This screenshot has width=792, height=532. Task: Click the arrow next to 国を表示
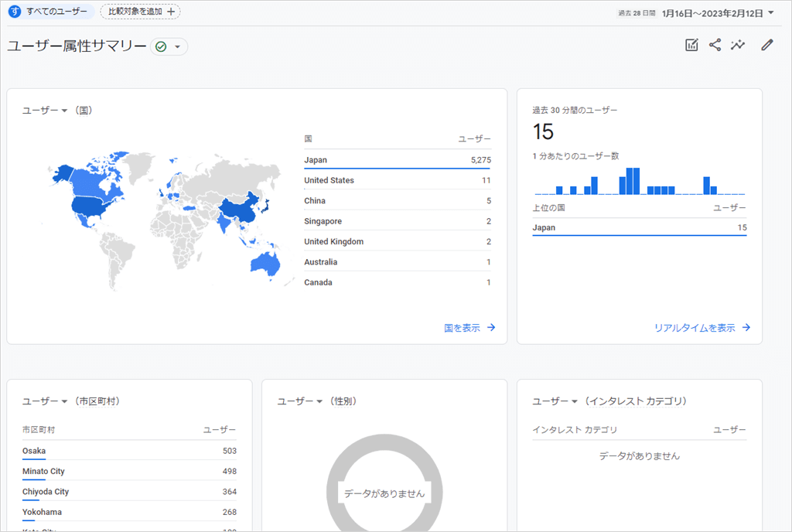tap(491, 328)
